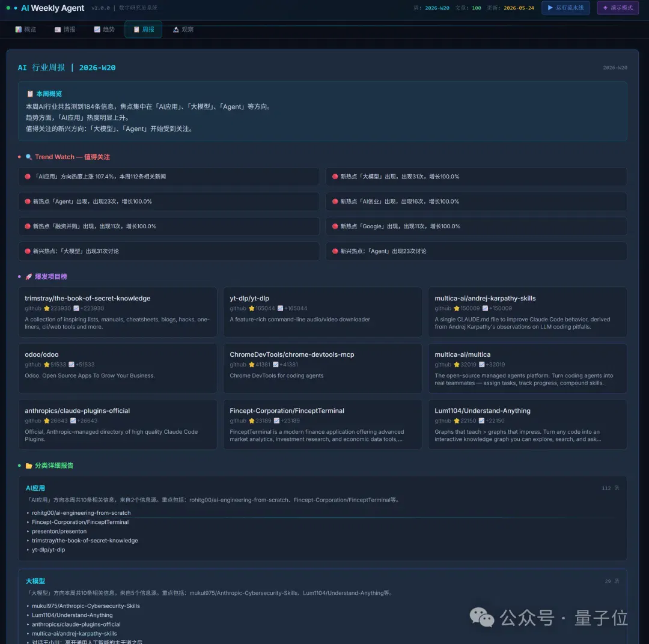Viewport: 649px width, 644px height.
Task: Open the yt-dlp/yt-dlp project card
Action: coord(323,312)
